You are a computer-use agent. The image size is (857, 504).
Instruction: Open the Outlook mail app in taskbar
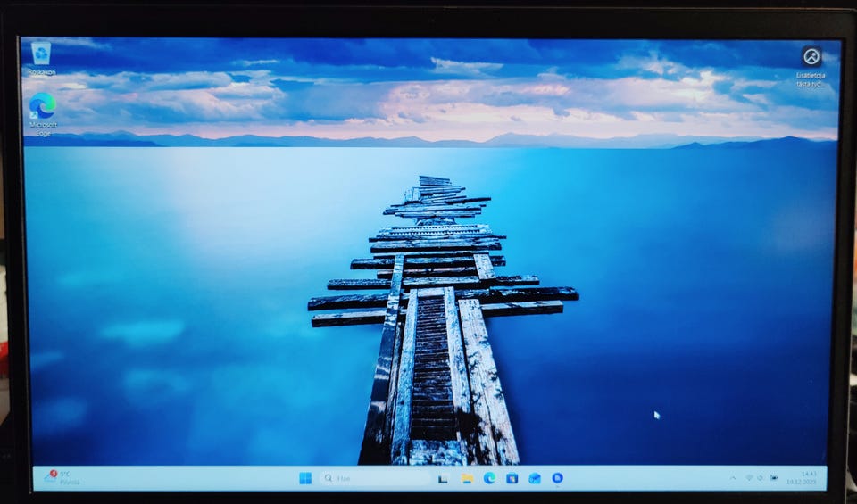point(535,478)
